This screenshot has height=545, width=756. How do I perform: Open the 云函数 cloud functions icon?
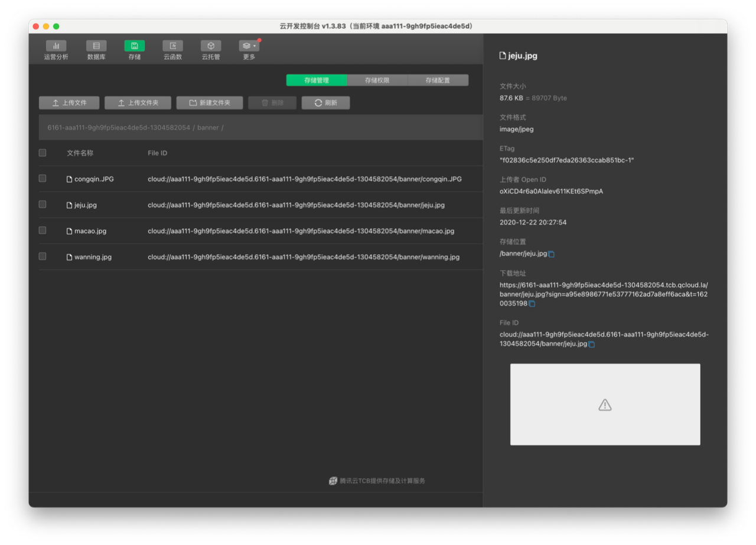tap(172, 50)
